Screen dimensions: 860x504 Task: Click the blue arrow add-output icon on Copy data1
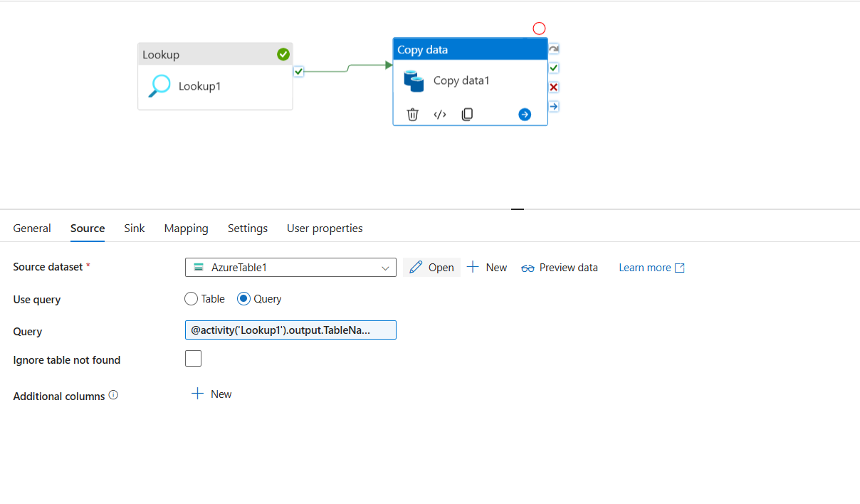coord(525,115)
